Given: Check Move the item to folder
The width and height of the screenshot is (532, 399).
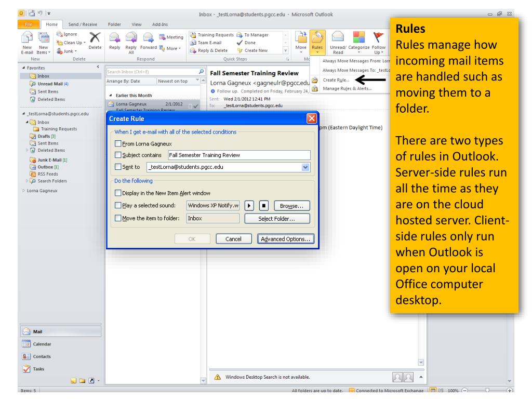Looking at the screenshot, I should pos(118,218).
